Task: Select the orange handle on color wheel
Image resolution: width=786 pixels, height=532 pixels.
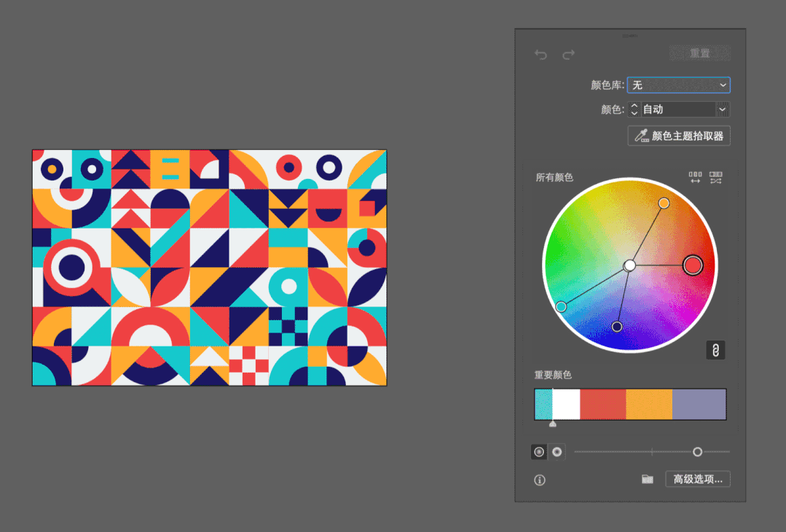Action: point(664,203)
